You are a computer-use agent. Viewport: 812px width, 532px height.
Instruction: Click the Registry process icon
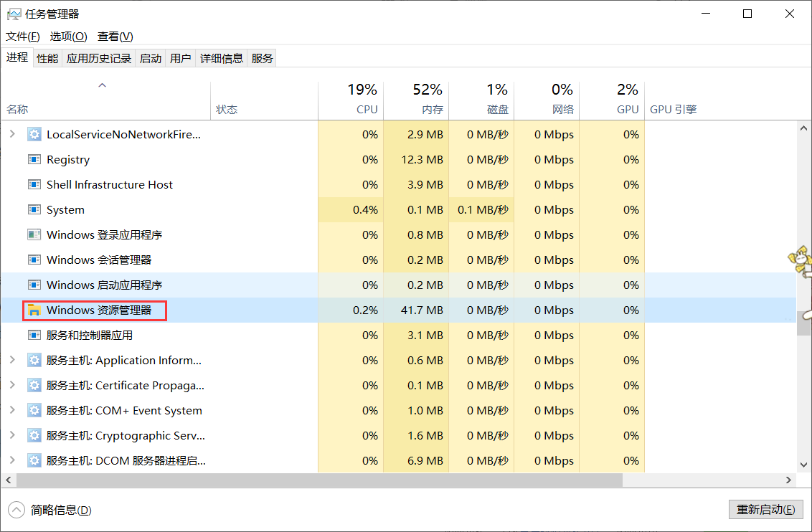click(x=34, y=159)
